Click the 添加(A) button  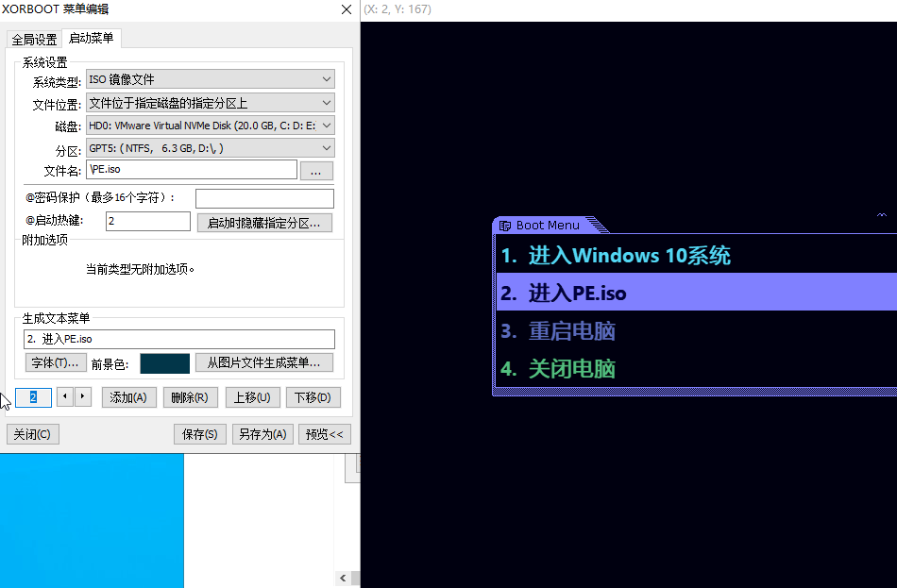pyautogui.click(x=128, y=397)
